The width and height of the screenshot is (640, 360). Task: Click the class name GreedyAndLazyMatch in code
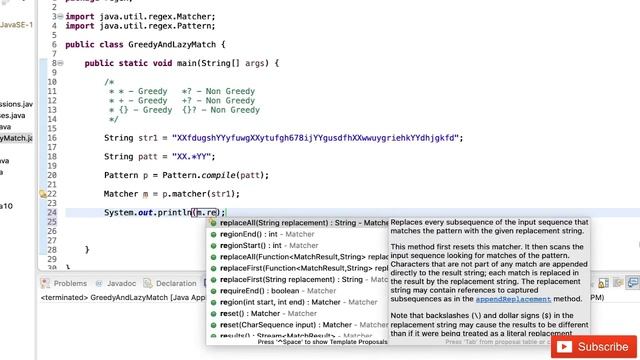pos(172,44)
